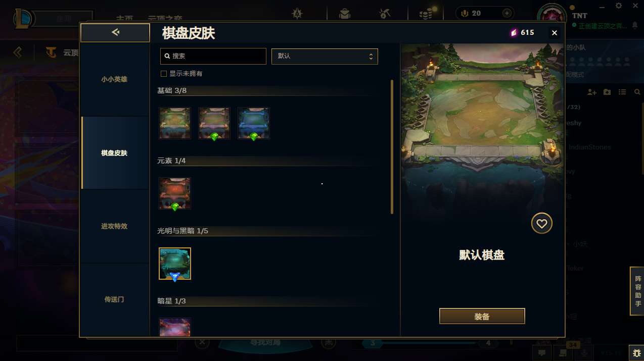Click the back arrow in the panel header
This screenshot has width=644, height=361.
pos(115,33)
